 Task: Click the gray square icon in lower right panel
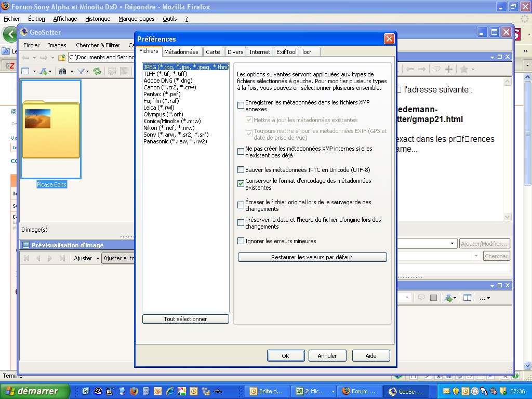pos(433,298)
